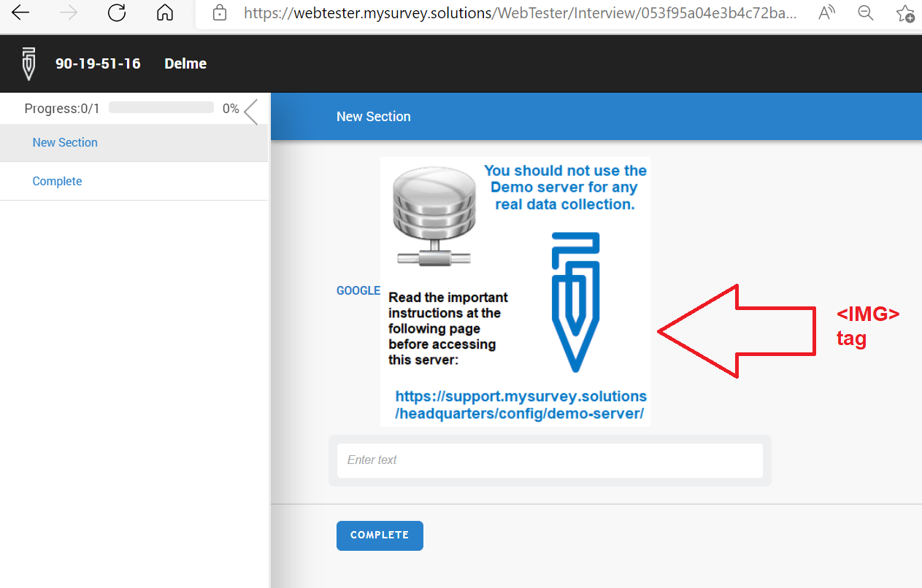Select the Delme title in the header

[x=185, y=63]
